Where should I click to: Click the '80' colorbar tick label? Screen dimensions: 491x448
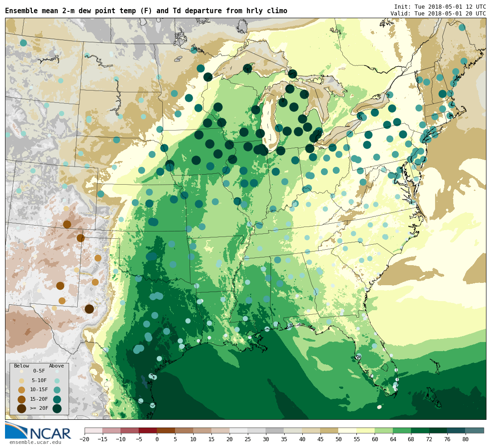[x=466, y=439]
